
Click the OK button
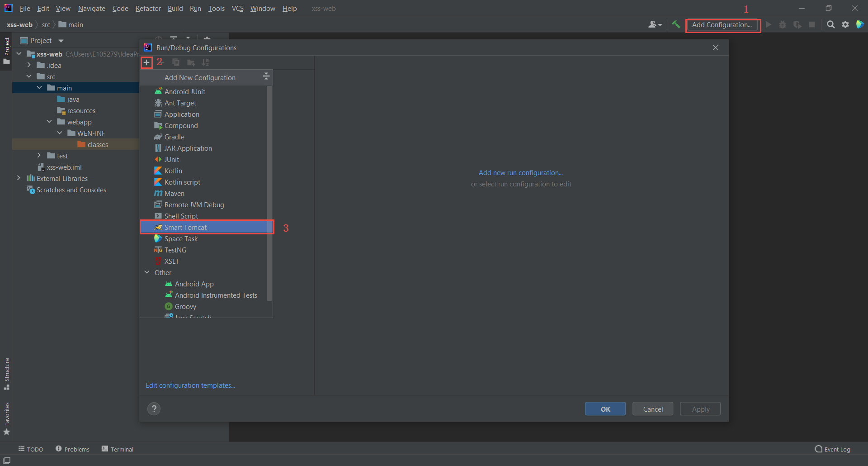[605, 409]
